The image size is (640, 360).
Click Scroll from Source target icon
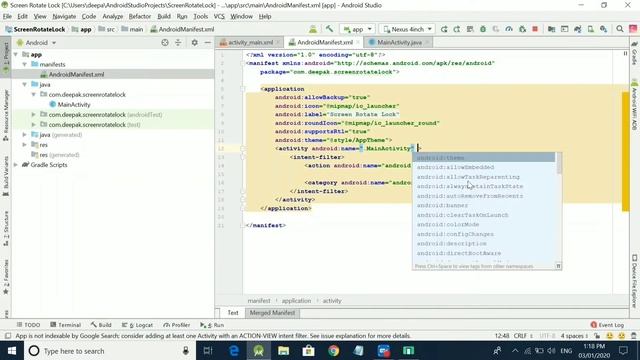pos(165,42)
